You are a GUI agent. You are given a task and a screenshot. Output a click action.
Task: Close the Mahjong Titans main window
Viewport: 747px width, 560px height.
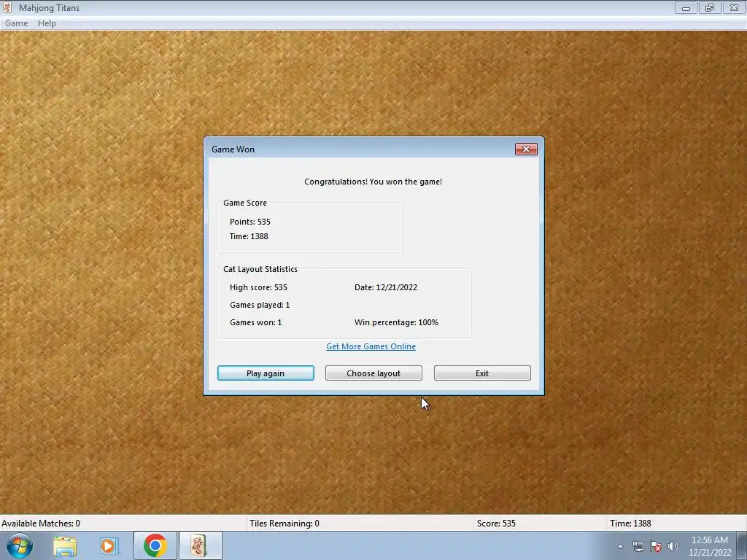click(734, 7)
